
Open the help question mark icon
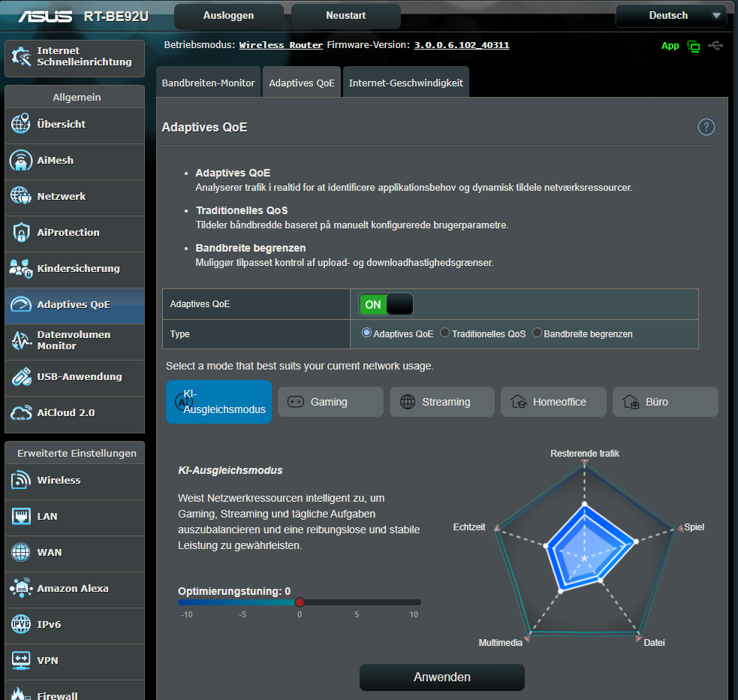coord(706,127)
